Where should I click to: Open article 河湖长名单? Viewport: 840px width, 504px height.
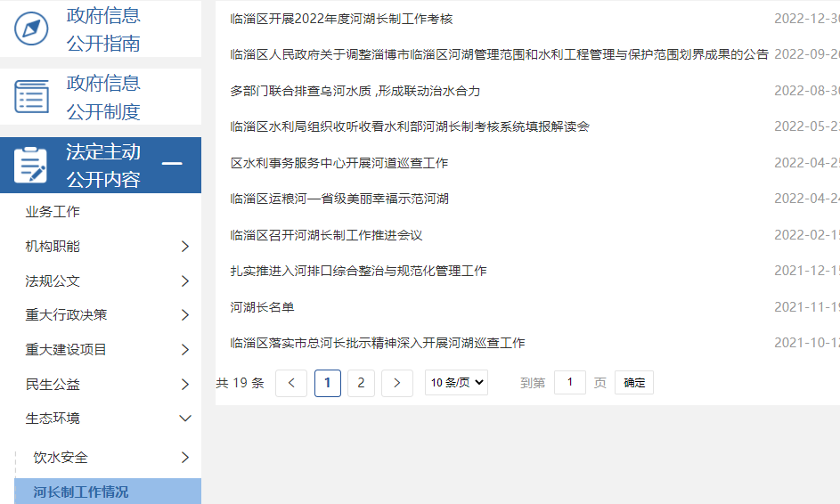click(262, 307)
